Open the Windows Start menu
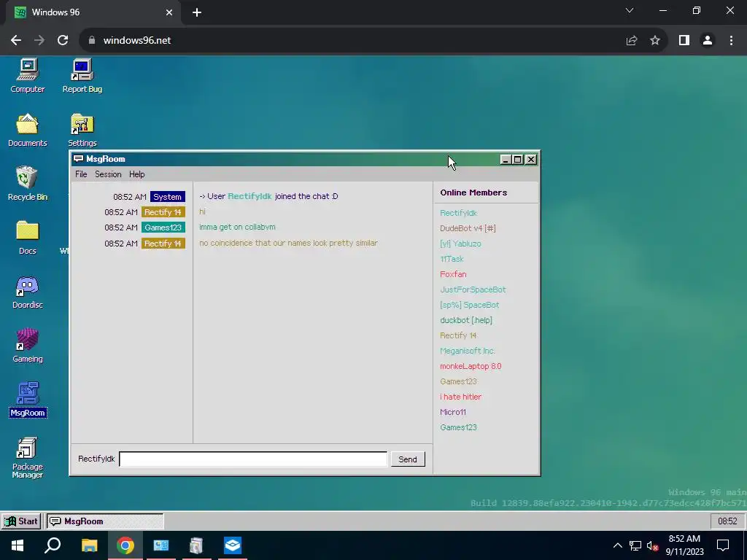The width and height of the screenshot is (747, 560). 18,545
